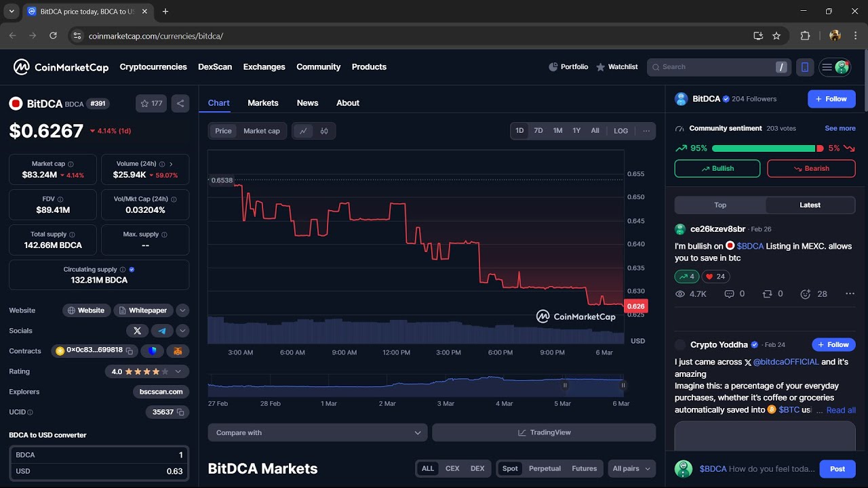Click comment icon on ce26kzev8sbr post
The height and width of the screenshot is (488, 868).
(x=730, y=294)
